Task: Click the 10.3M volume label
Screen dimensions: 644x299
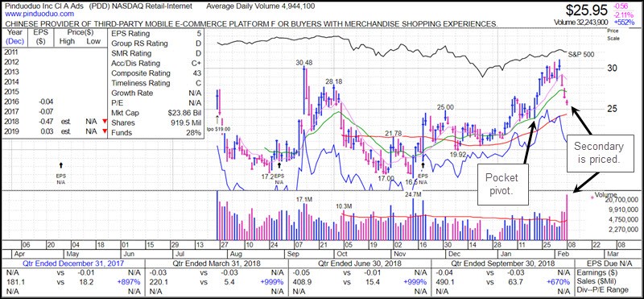Action: click(345, 206)
